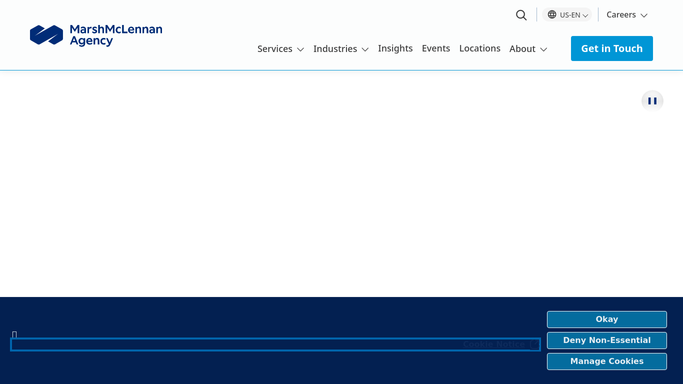
Task: Open the Insights page
Action: (x=395, y=48)
